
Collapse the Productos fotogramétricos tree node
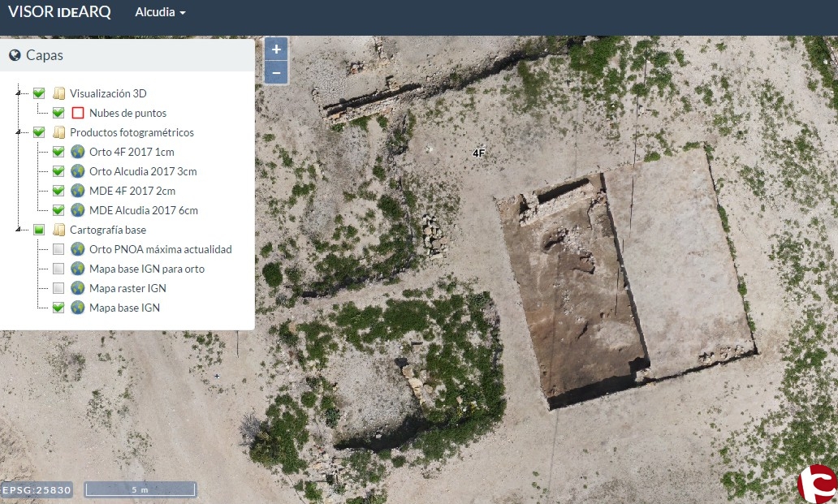(x=19, y=132)
